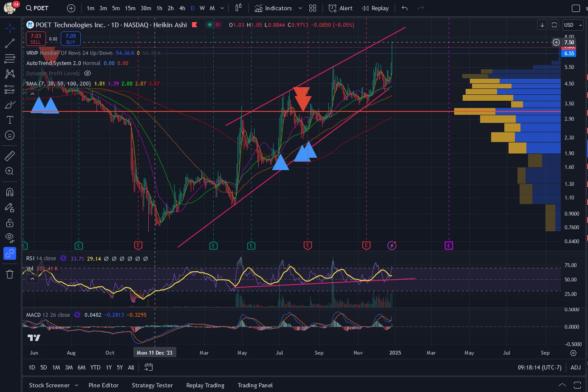This screenshot has height=392, width=588.
Task: Create a price Alert
Action: click(341, 8)
